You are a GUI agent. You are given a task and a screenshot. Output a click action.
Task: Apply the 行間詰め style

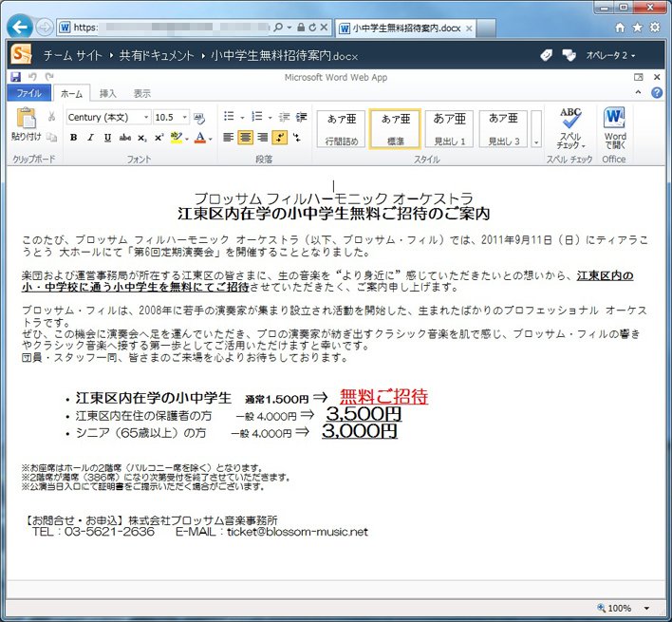[x=341, y=128]
